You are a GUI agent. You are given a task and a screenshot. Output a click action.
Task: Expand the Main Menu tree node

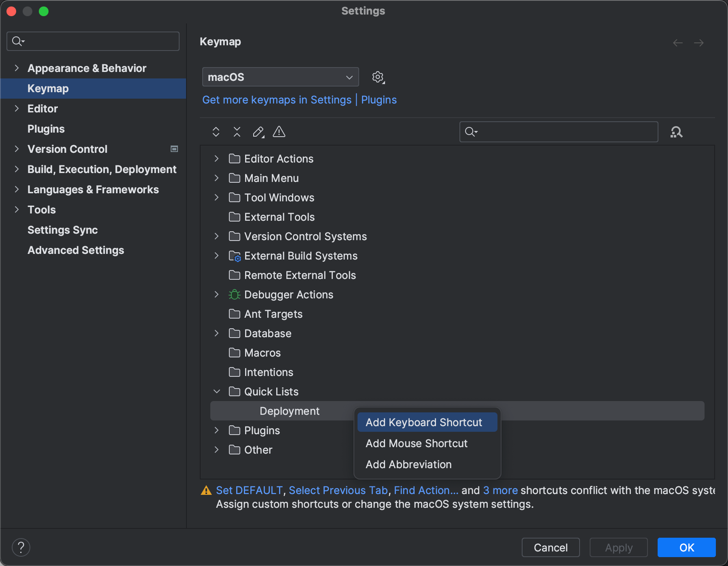coord(216,178)
